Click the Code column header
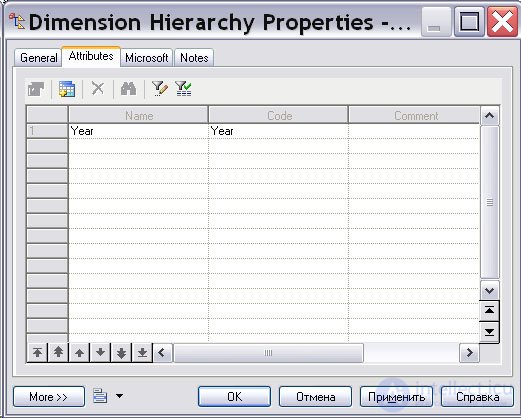The width and height of the screenshot is (521, 418). (x=279, y=115)
